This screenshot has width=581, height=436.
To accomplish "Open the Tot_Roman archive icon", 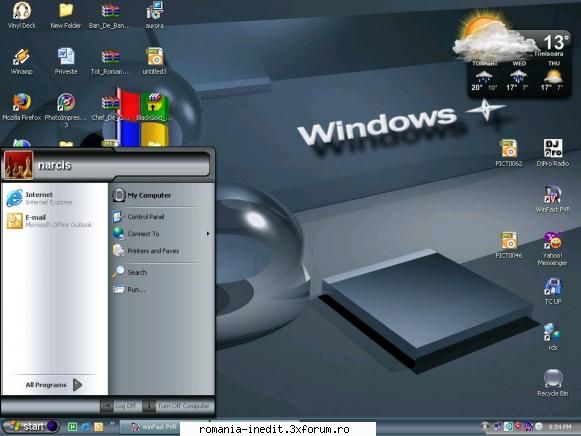I will [x=110, y=61].
